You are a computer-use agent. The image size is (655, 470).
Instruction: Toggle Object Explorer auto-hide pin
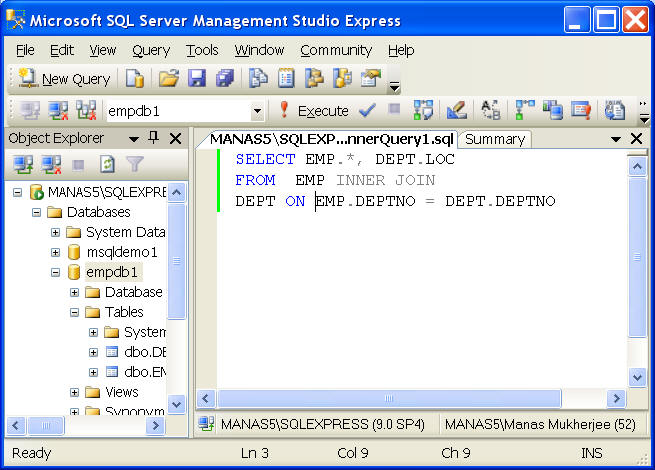[154, 137]
